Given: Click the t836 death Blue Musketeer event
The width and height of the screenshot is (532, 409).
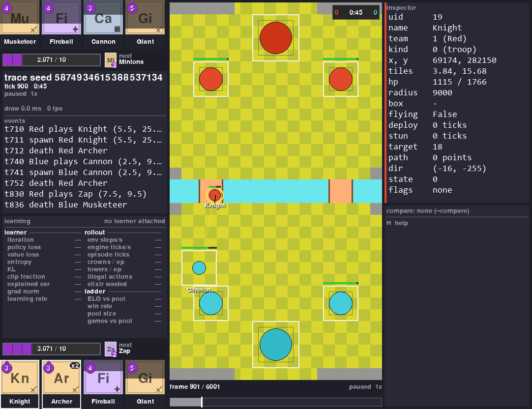Looking at the screenshot, I should 66,205.
